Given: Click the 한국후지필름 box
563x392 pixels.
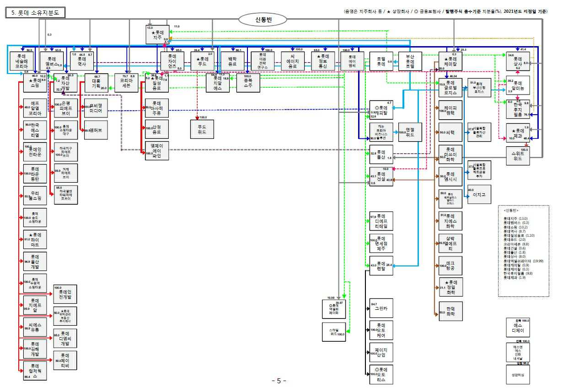Looking at the screenshot, I should (x=518, y=110).
